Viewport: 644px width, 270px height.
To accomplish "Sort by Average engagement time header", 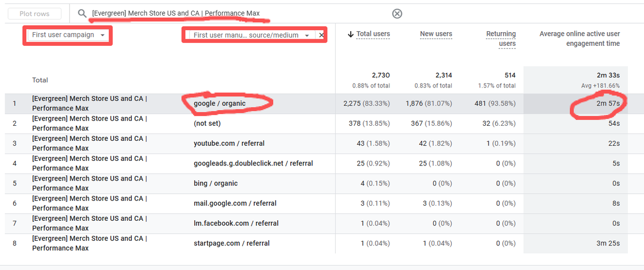I will (x=579, y=39).
